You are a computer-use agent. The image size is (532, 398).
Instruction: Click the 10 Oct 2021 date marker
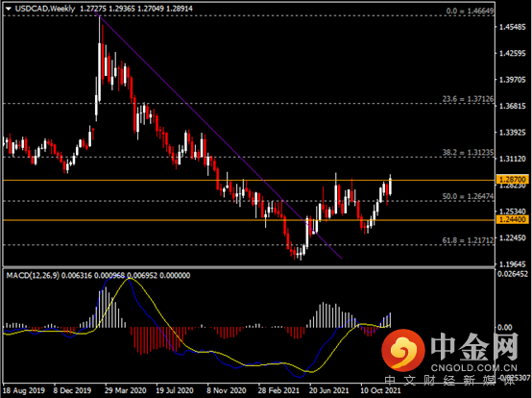pyautogui.click(x=380, y=390)
